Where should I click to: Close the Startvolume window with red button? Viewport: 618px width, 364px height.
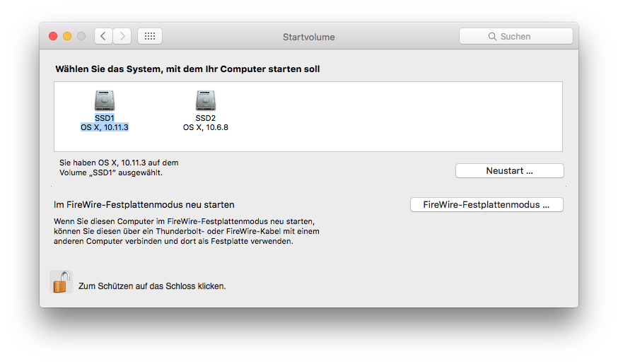click(x=53, y=36)
